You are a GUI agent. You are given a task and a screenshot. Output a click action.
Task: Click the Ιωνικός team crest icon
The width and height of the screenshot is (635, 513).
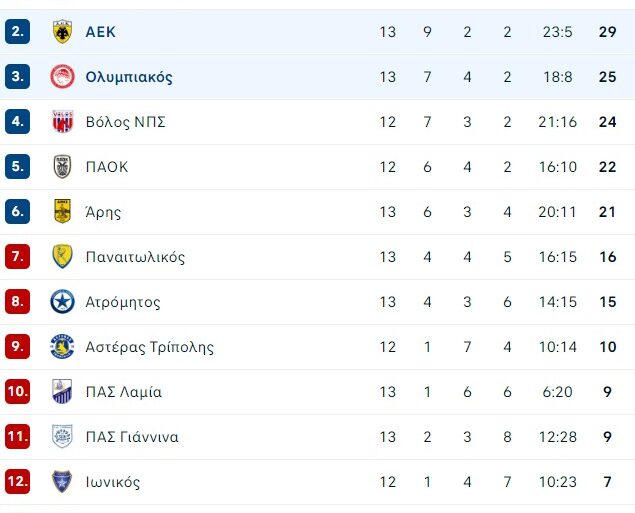pyautogui.click(x=62, y=482)
